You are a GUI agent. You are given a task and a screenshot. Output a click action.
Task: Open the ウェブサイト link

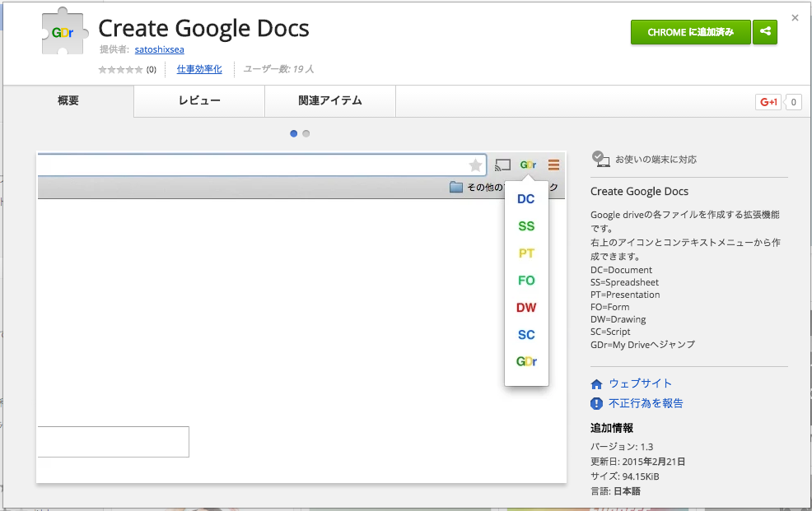click(640, 383)
